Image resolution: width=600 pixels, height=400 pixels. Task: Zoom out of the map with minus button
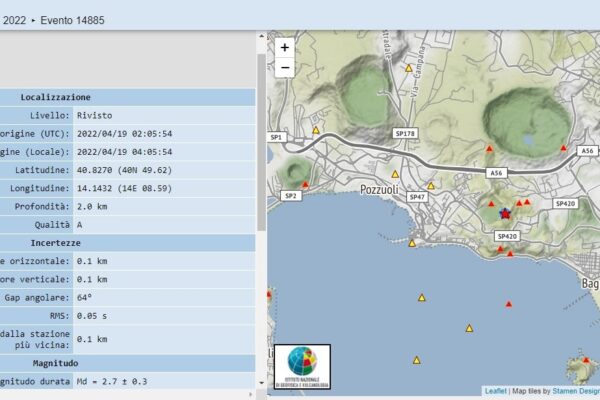point(285,68)
